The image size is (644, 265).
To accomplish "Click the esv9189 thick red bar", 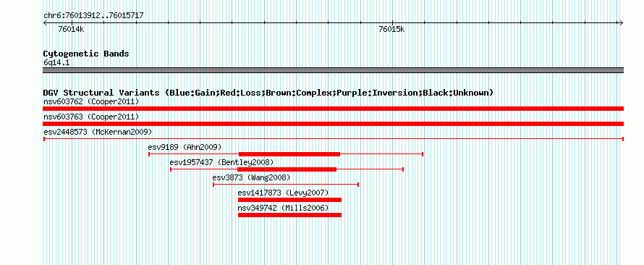I will click(x=289, y=154).
